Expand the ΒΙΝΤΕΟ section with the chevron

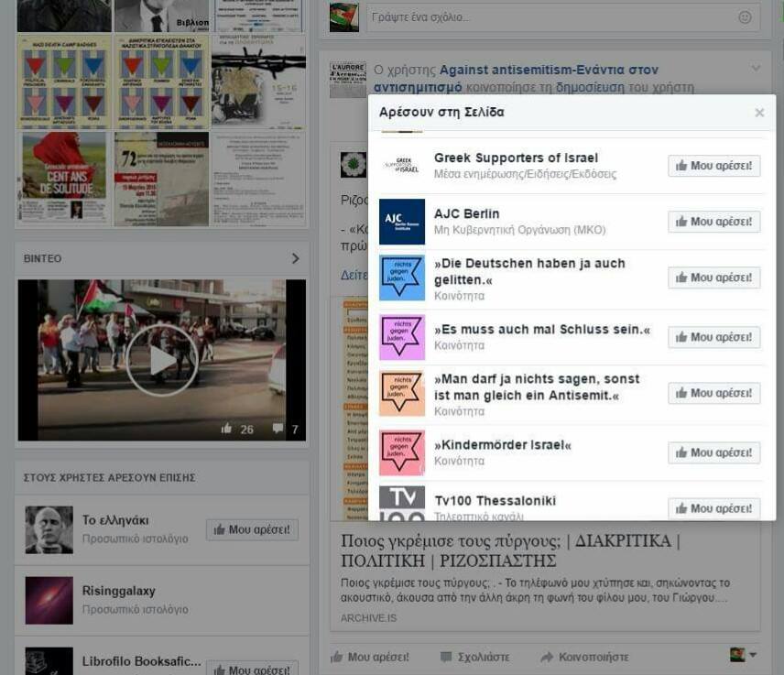(296, 258)
